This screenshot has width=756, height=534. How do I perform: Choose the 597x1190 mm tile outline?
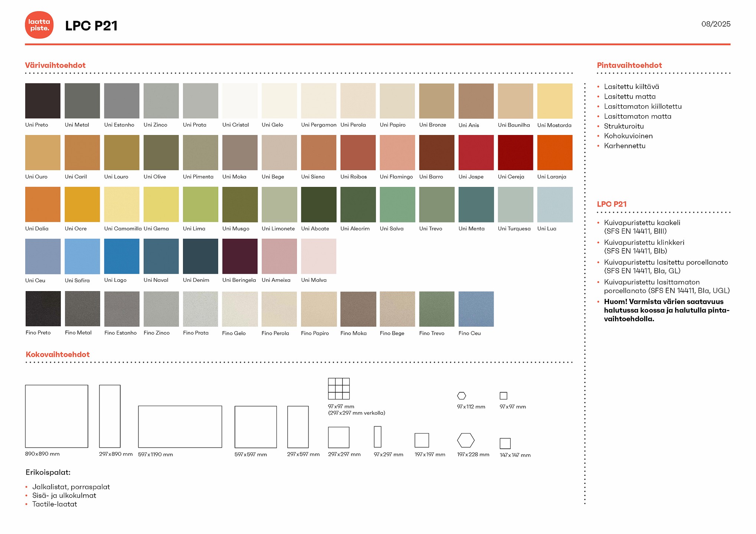[180, 426]
